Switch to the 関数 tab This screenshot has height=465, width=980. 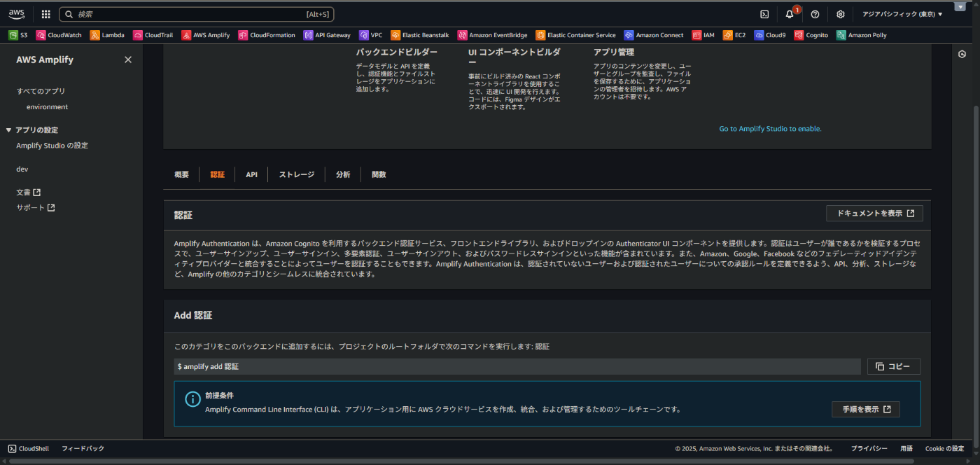pos(379,174)
